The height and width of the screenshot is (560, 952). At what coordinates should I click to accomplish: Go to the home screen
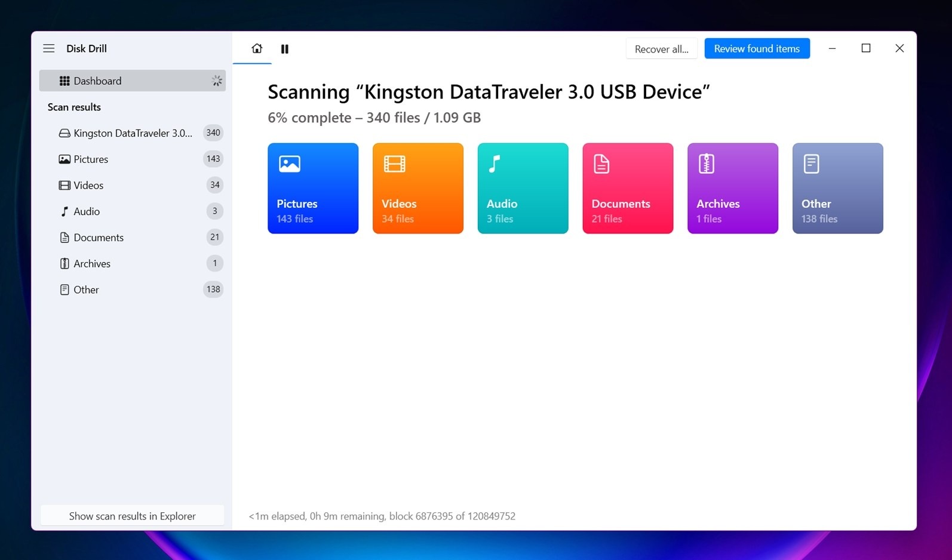257,48
